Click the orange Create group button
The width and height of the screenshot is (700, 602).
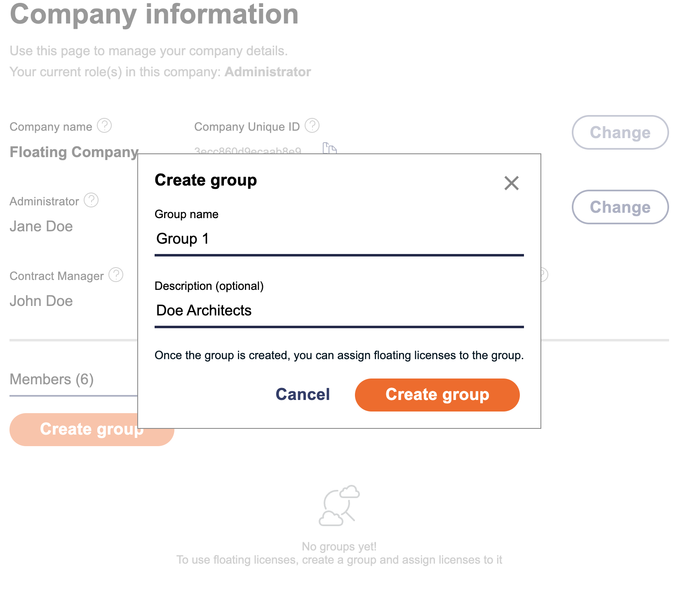coord(437,395)
